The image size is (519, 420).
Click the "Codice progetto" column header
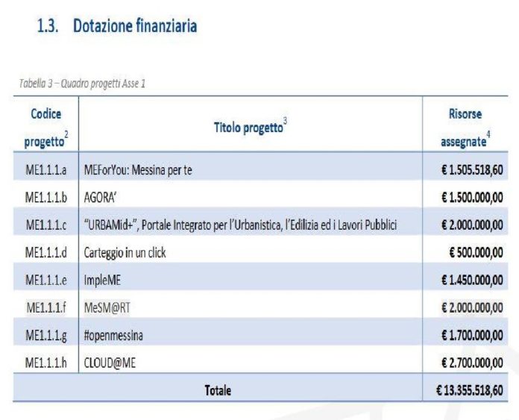(x=45, y=128)
